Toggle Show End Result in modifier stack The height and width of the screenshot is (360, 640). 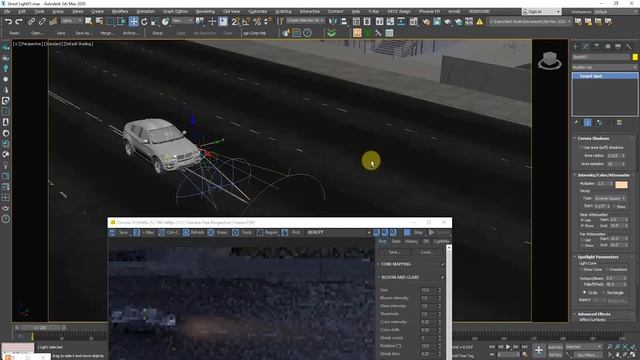[588, 122]
